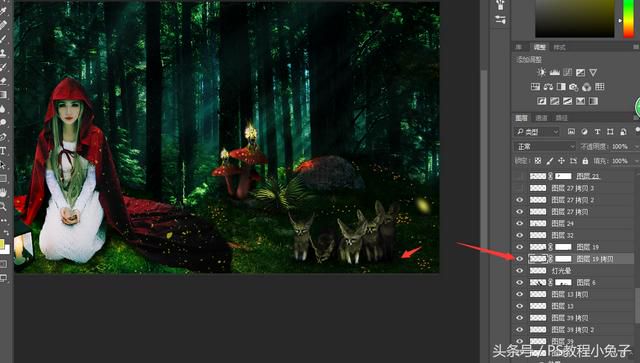Filter layers by type (T) icon
The height and width of the screenshot is (363, 640).
coord(597,131)
